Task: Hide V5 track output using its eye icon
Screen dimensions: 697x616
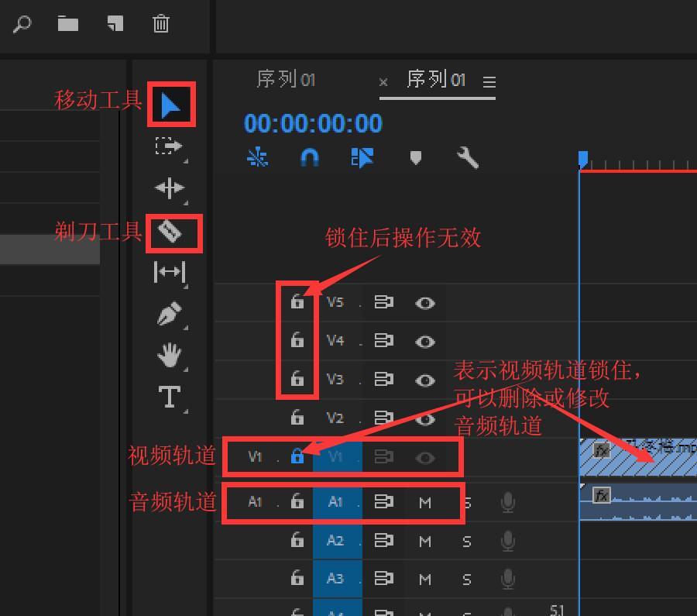Action: point(424,302)
